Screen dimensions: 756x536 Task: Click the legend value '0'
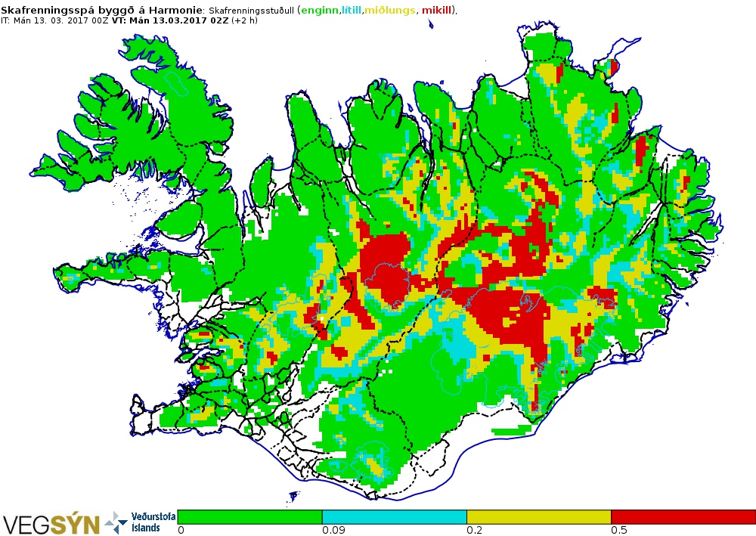181,531
